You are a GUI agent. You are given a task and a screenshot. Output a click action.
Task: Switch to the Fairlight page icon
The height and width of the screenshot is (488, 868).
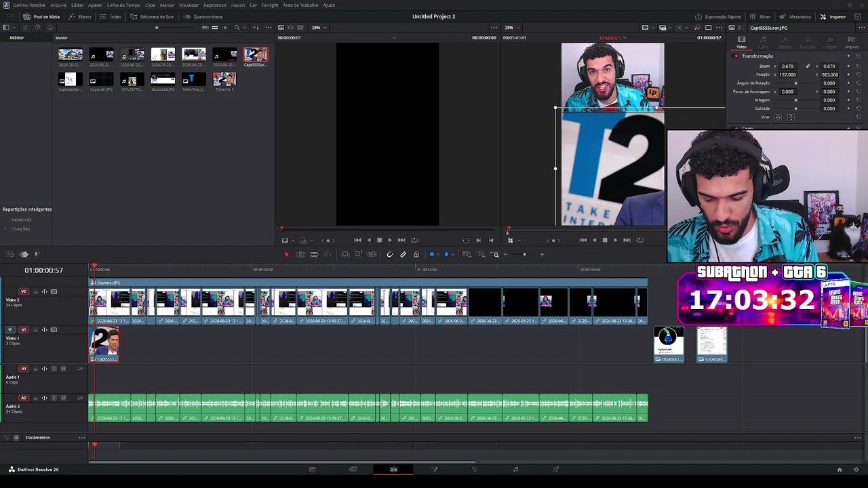515,469
